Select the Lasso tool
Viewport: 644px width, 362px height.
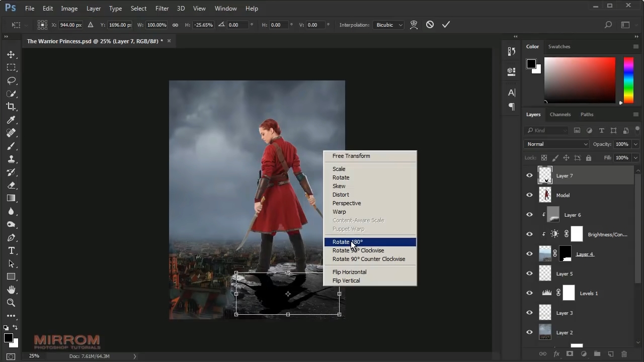click(x=11, y=80)
